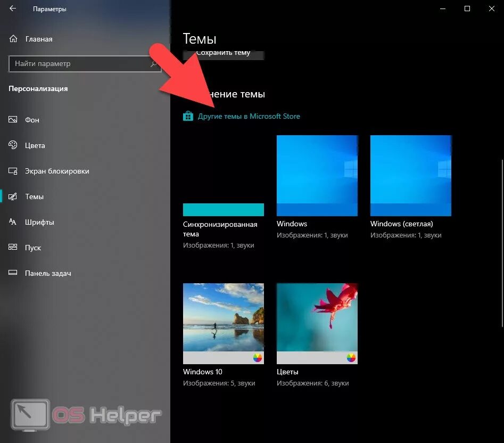
Task: Apply the Windows theme thumbnail
Action: [317, 176]
